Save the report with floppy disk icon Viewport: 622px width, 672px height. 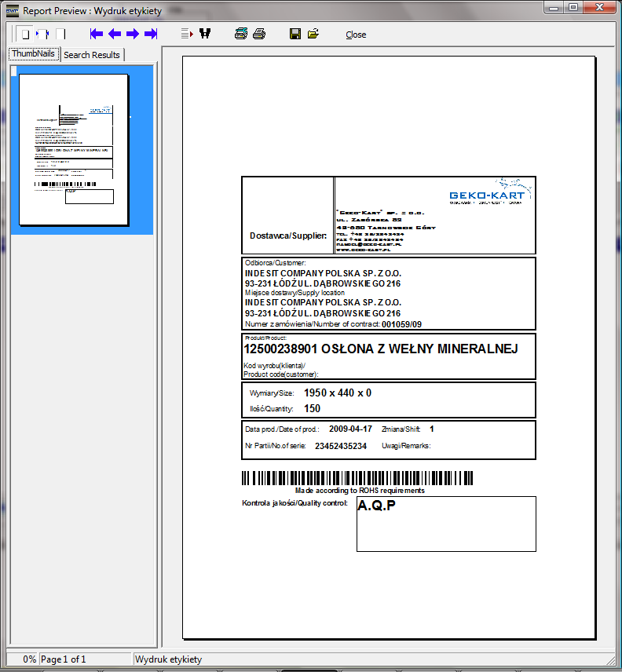coord(295,35)
